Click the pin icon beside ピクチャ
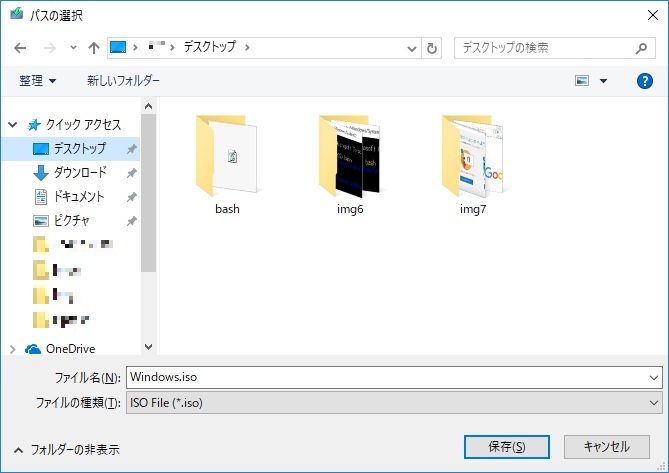Viewport: 669px width, 473px height. tap(131, 221)
